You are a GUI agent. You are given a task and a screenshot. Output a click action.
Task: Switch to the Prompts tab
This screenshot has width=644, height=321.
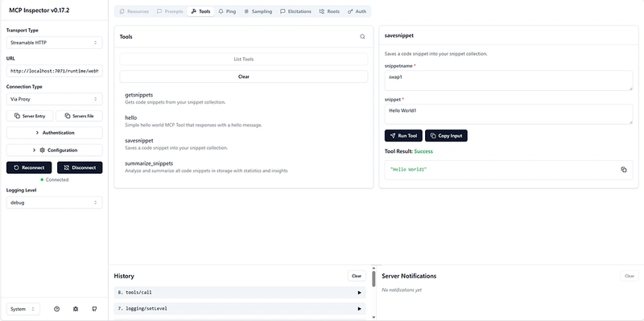170,11
